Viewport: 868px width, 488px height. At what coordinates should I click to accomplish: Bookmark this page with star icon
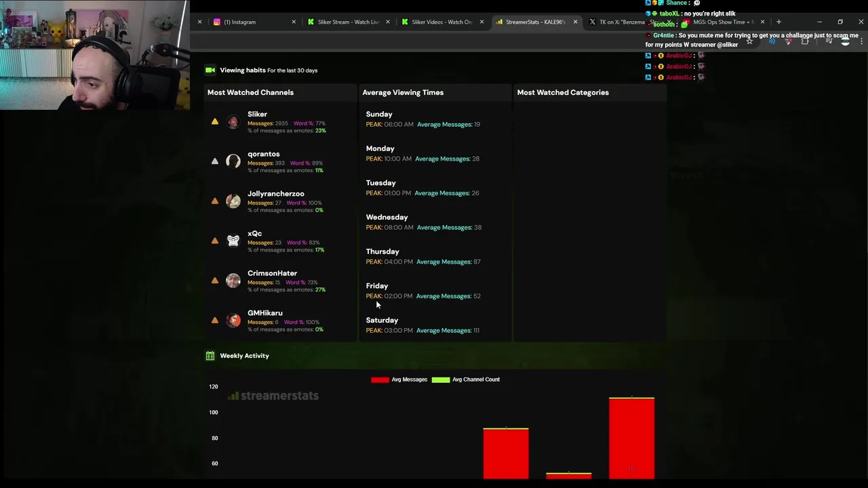749,41
